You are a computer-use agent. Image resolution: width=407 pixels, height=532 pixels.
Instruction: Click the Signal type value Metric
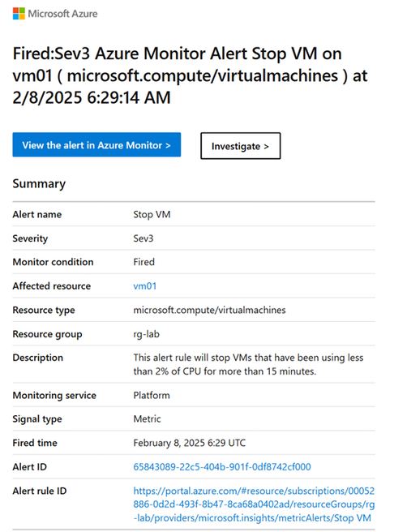[x=147, y=419]
